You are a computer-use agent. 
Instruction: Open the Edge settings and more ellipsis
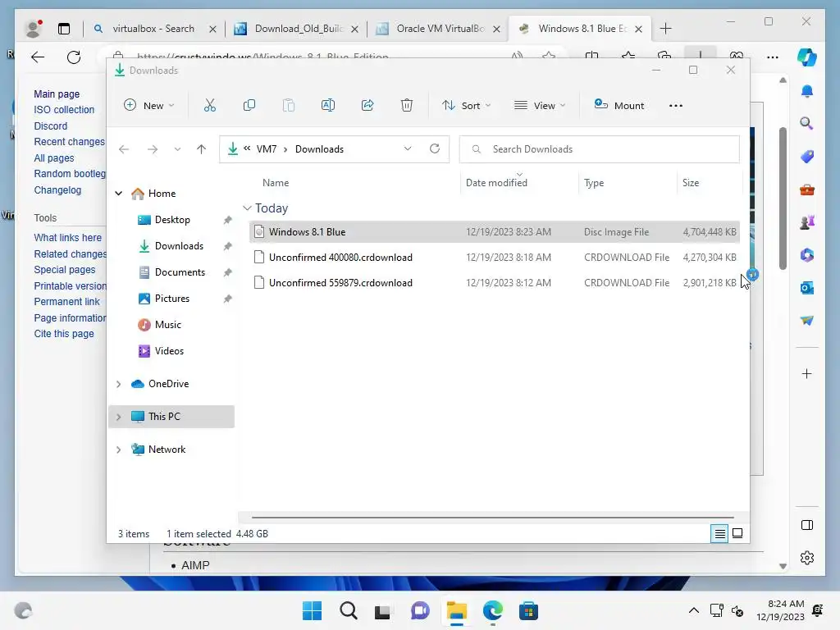click(773, 57)
